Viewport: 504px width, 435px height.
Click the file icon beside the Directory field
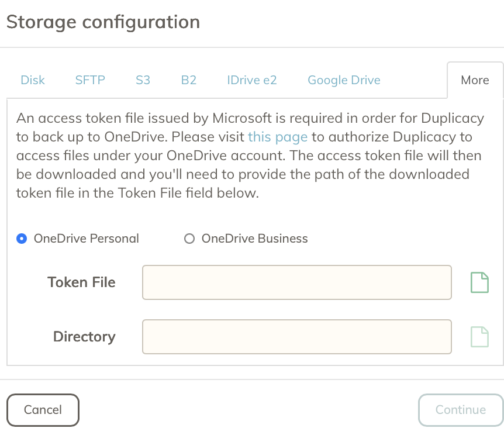479,337
